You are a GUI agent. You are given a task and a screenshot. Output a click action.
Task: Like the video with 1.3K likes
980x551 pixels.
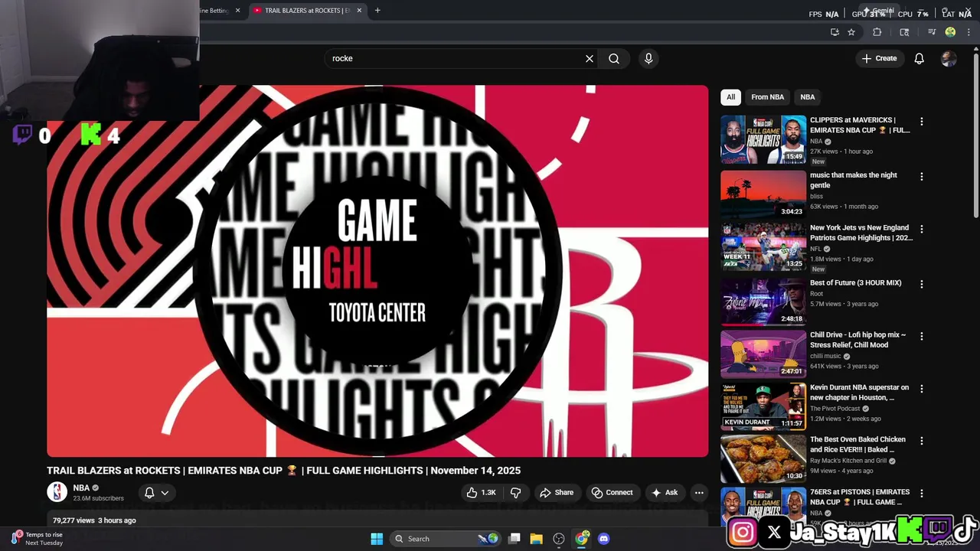tap(481, 493)
